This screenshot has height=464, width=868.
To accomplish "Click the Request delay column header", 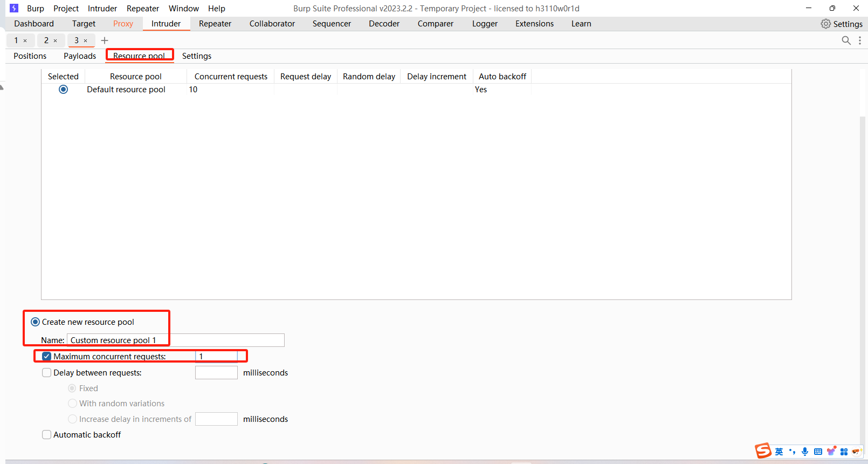I will [306, 77].
